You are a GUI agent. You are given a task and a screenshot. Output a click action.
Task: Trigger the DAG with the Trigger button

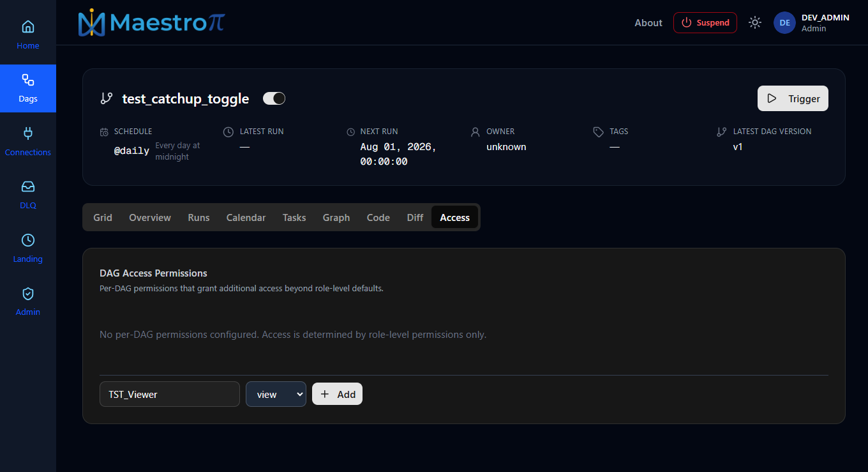pos(793,98)
